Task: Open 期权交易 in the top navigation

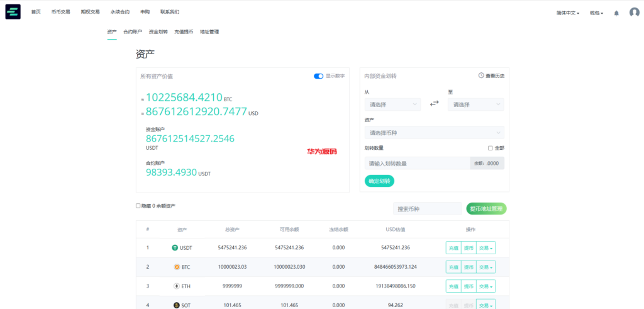Action: coord(91,12)
